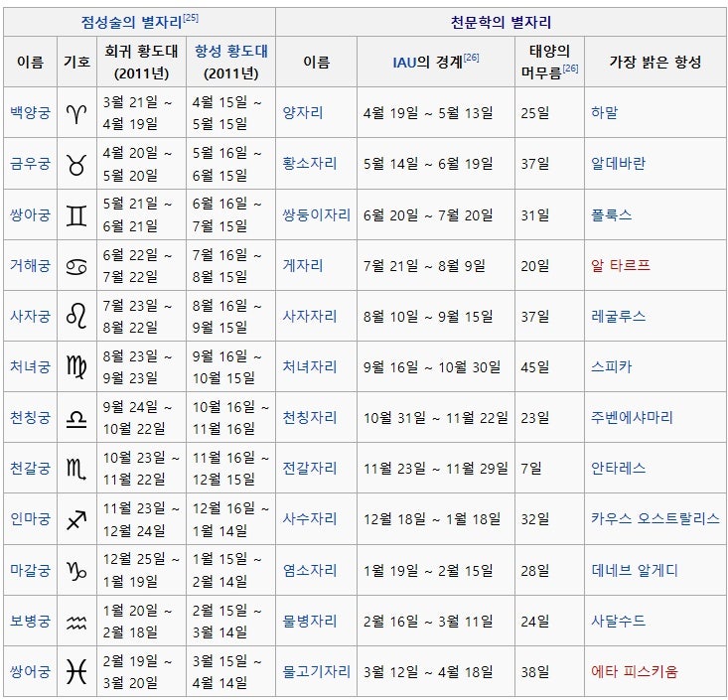Open the 천갈궁 link
728x700 pixels.
coord(30,469)
